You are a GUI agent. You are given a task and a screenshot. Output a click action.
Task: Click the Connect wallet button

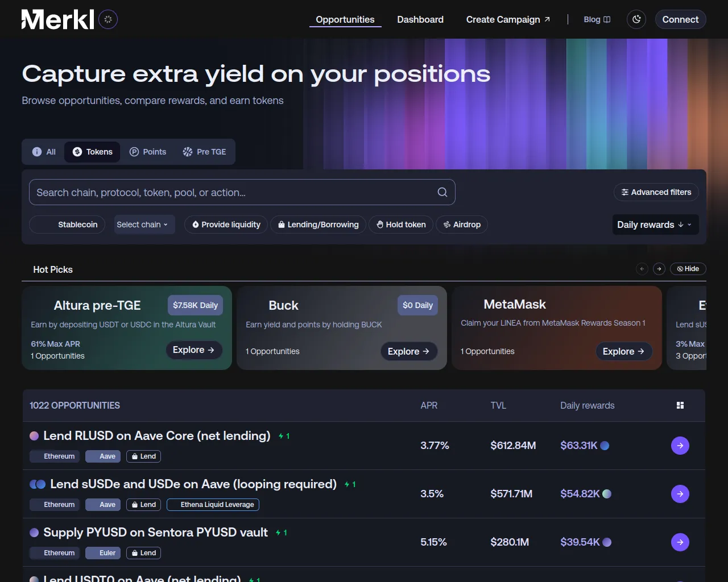pos(680,19)
